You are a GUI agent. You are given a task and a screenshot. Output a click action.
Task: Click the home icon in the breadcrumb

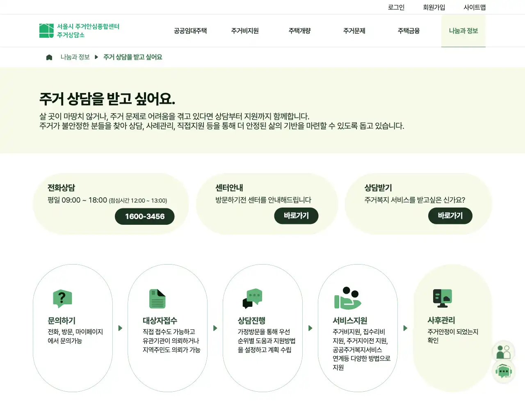point(49,57)
